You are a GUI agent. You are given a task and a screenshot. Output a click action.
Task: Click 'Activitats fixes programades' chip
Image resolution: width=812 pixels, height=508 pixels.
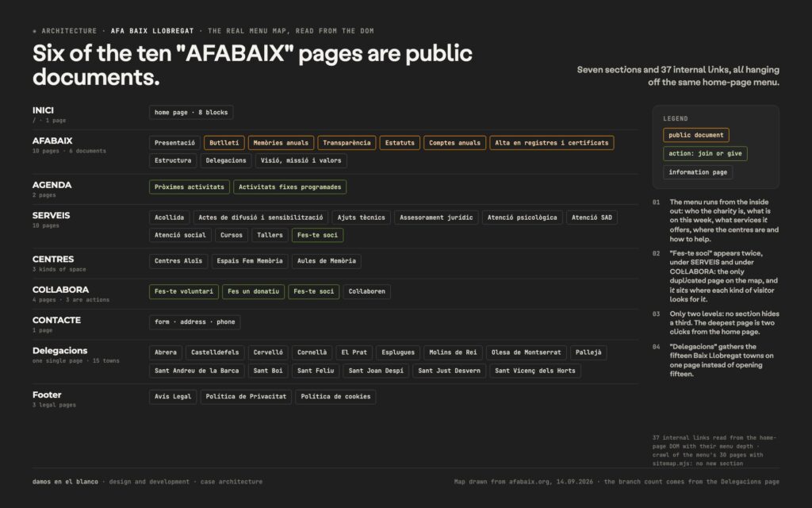coord(290,187)
